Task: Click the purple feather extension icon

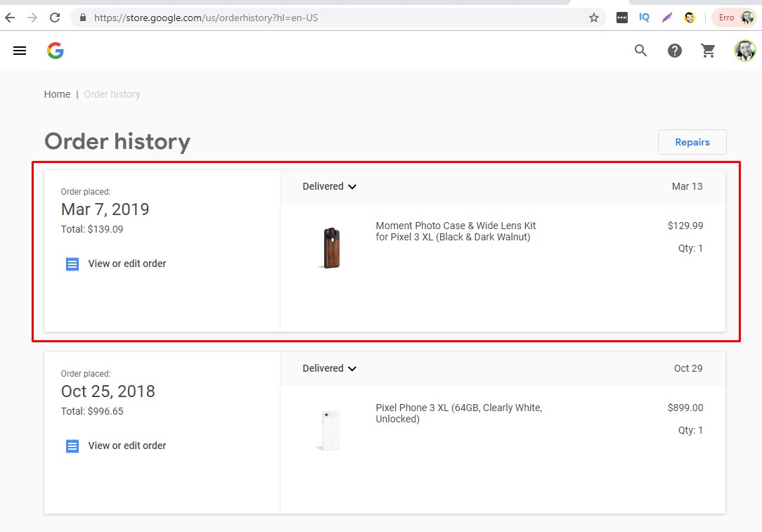Action: 666,18
